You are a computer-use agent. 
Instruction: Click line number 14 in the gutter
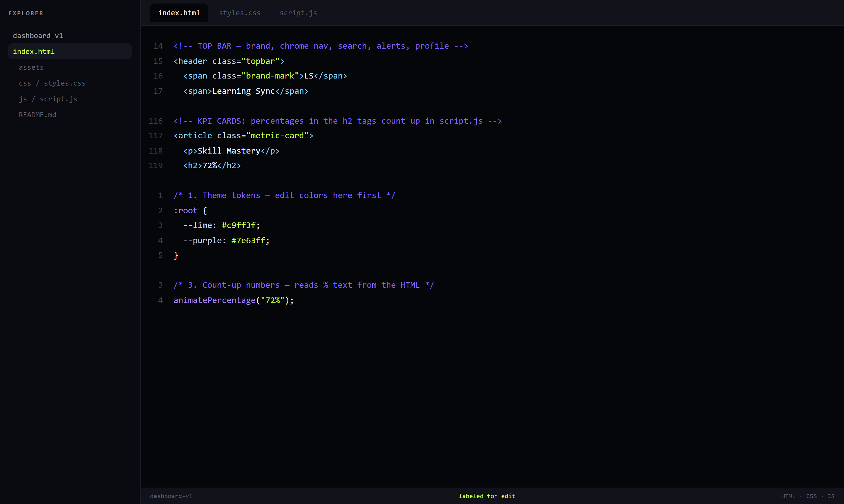pyautogui.click(x=158, y=46)
